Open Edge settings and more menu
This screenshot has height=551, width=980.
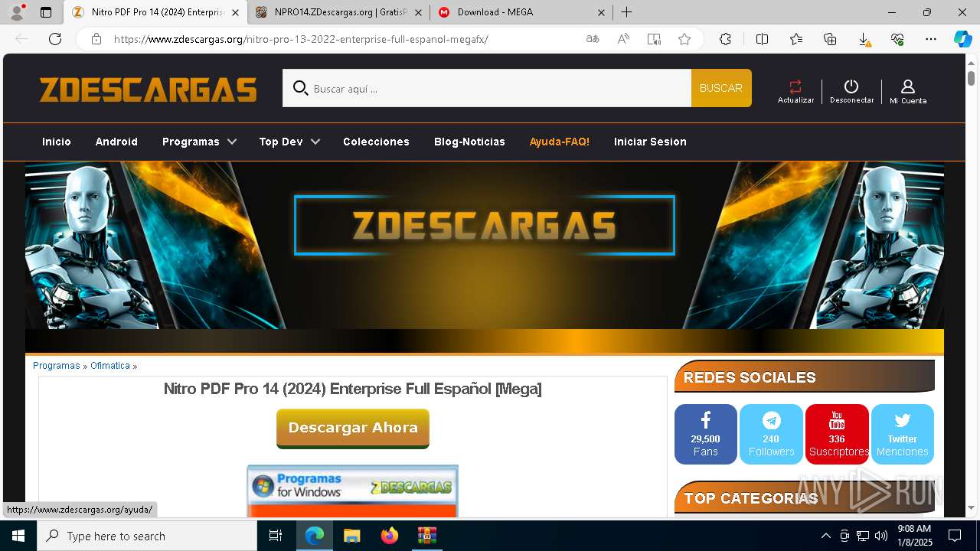tap(931, 39)
